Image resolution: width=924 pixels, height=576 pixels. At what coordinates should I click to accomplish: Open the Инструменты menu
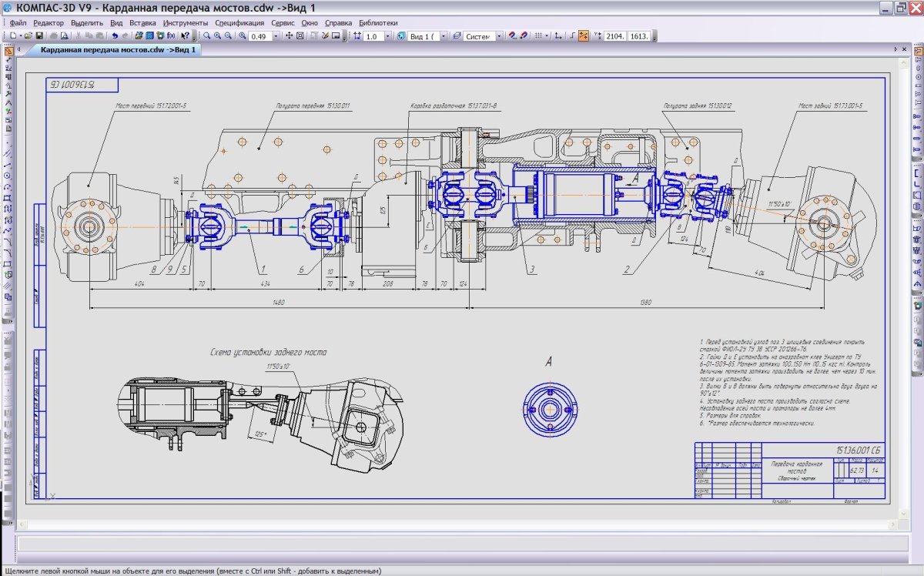click(186, 23)
